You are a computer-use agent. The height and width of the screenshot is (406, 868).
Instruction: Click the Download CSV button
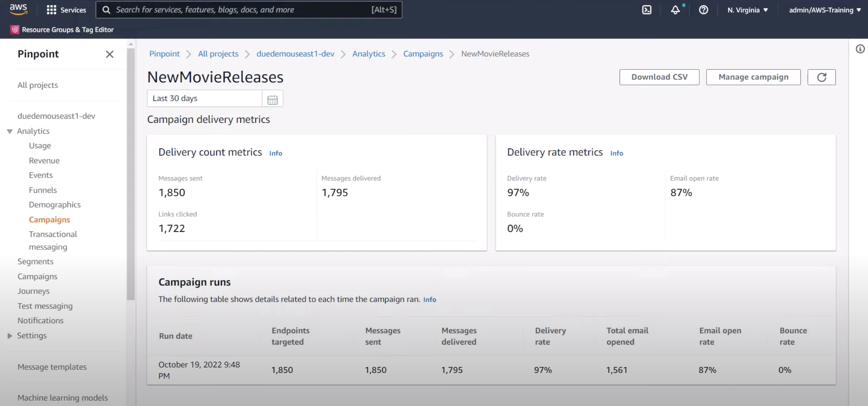pos(659,77)
